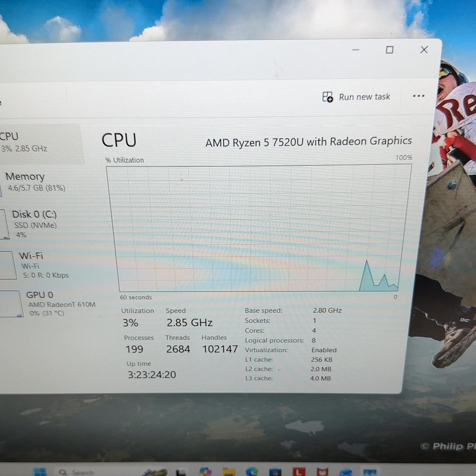Open McAfee from the taskbar
The width and height of the screenshot is (476, 476).
click(x=322, y=472)
